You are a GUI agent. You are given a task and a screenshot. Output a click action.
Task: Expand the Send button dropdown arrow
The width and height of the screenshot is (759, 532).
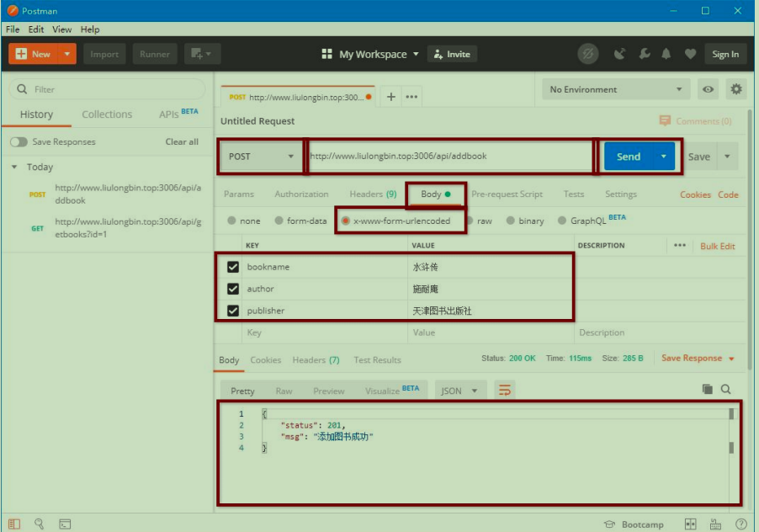[664, 157]
